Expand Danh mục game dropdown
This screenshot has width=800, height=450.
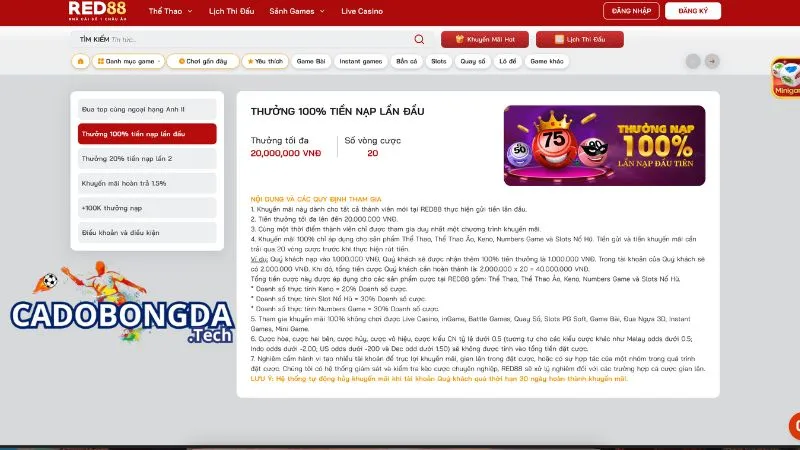point(128,61)
